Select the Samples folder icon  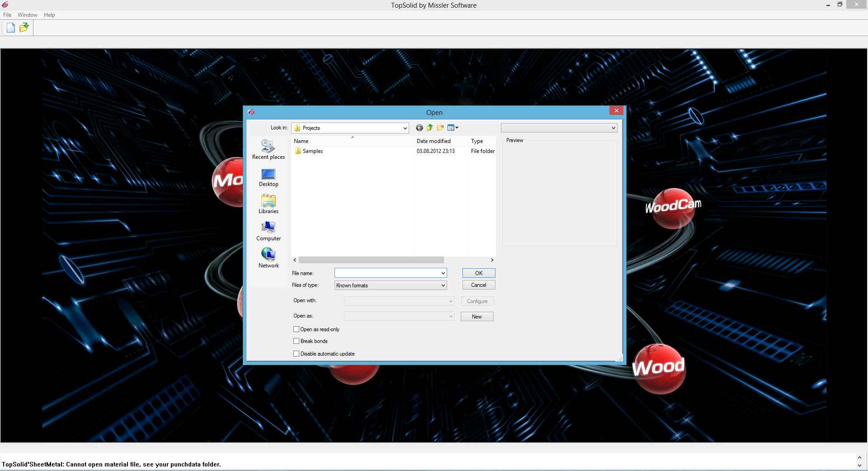[298, 151]
